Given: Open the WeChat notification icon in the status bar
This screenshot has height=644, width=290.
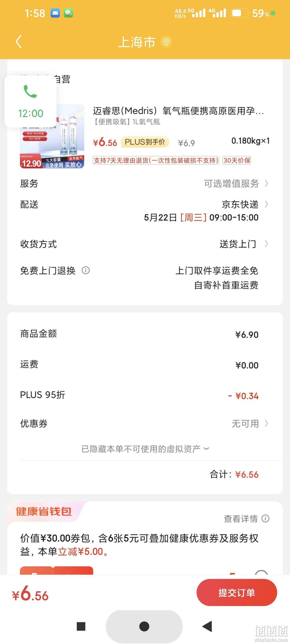Looking at the screenshot, I should pyautogui.click(x=68, y=13).
